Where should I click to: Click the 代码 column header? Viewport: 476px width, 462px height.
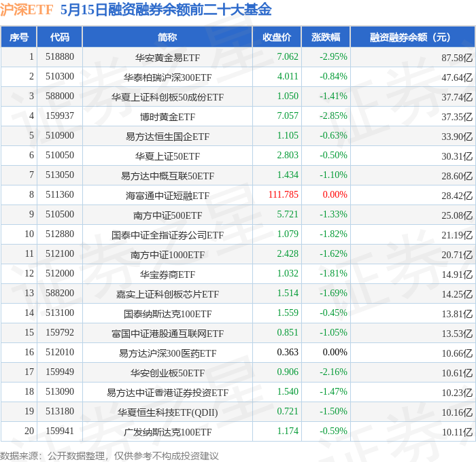click(x=60, y=37)
